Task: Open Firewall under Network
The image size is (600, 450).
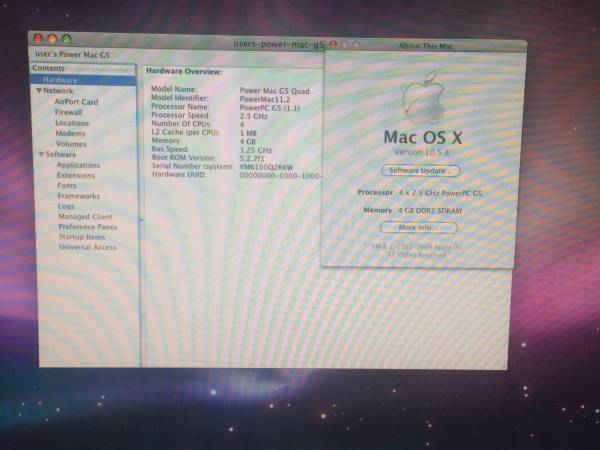Action: click(68, 112)
